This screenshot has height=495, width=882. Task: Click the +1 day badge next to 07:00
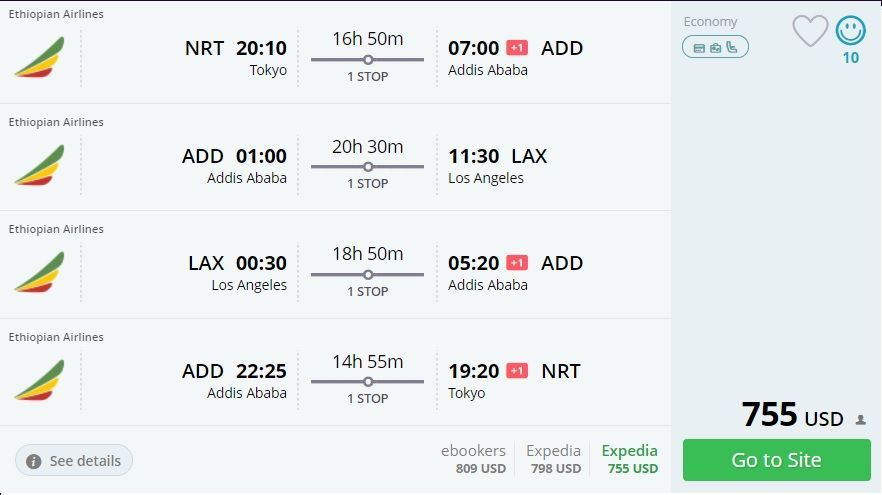[517, 48]
